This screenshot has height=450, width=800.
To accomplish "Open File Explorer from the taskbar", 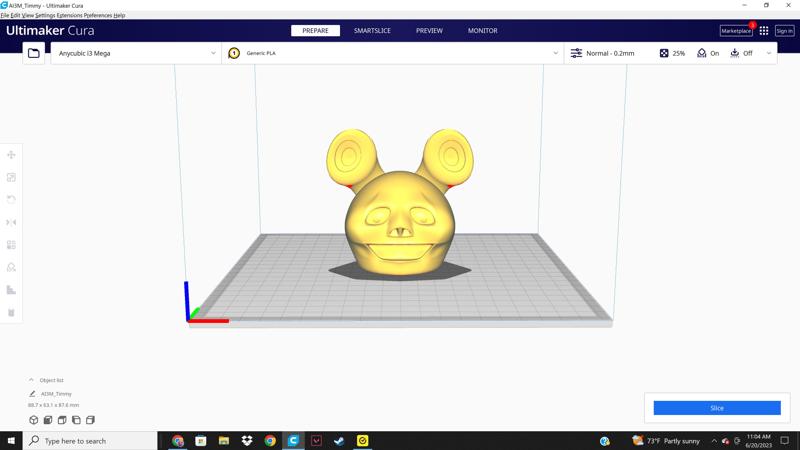I will 223,441.
